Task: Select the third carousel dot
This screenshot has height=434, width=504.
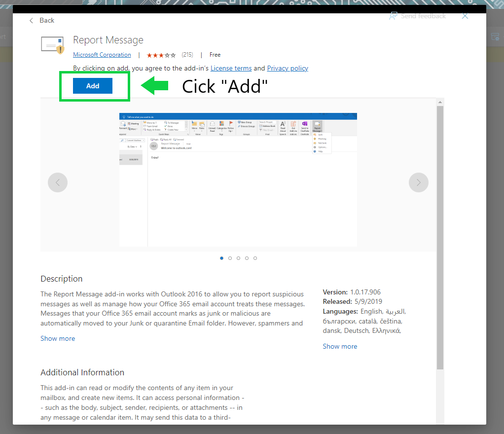Action: (239, 258)
